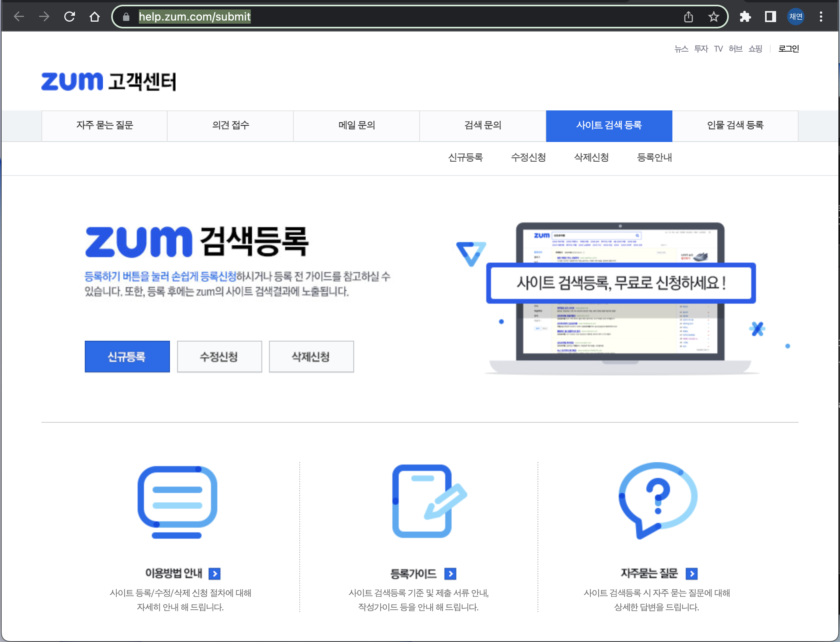Bookmark this page with the star icon
Screen dimensions: 840x642
713,17
